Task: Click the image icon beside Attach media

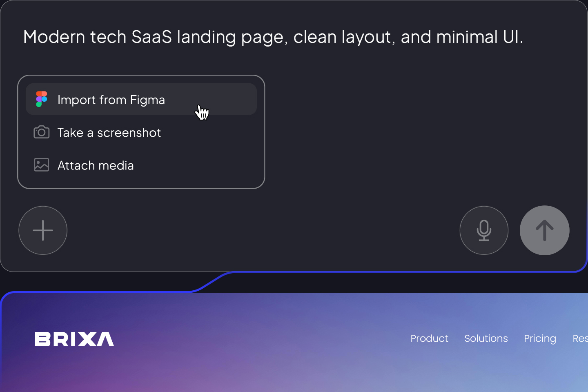Action: pos(41,165)
